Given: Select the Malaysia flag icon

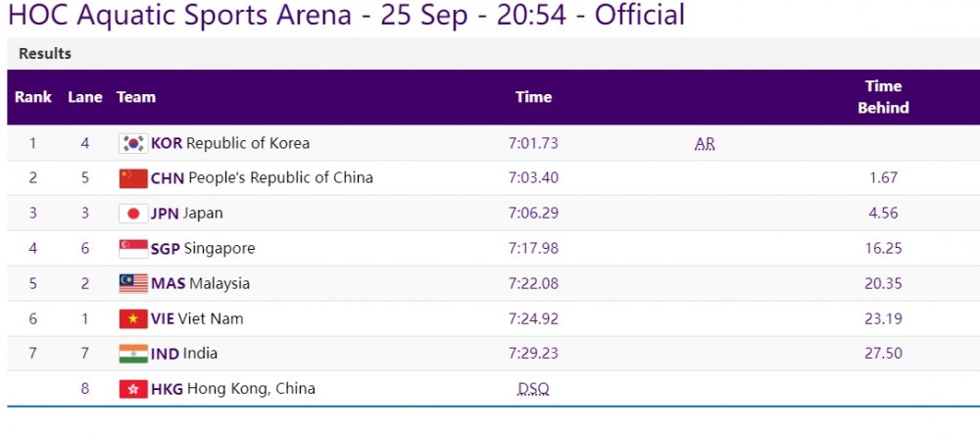Looking at the screenshot, I should 133,283.
